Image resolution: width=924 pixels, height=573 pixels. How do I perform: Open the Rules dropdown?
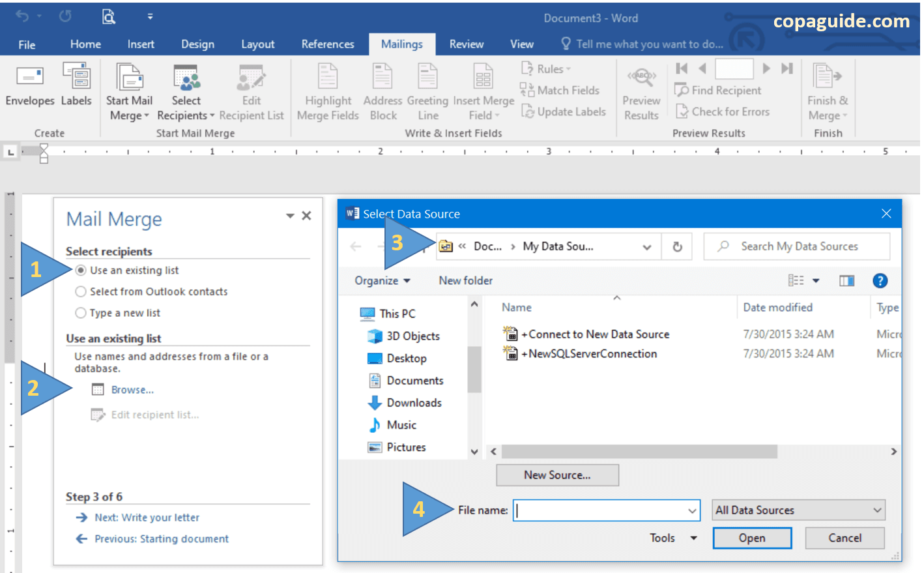[x=546, y=68]
